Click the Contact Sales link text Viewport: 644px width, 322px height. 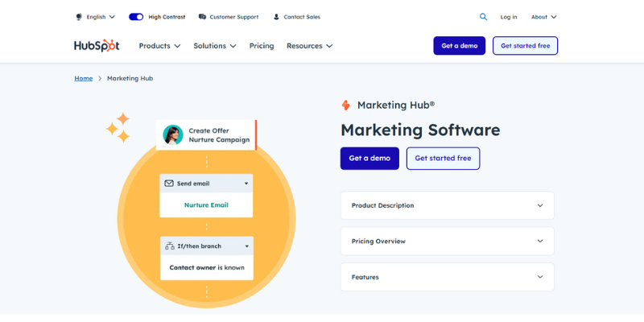(x=302, y=17)
